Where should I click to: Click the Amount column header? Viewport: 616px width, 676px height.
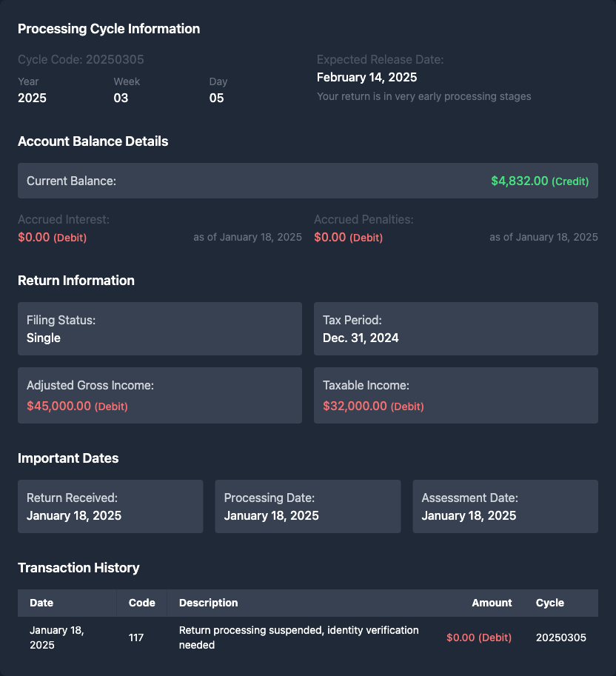coord(492,603)
